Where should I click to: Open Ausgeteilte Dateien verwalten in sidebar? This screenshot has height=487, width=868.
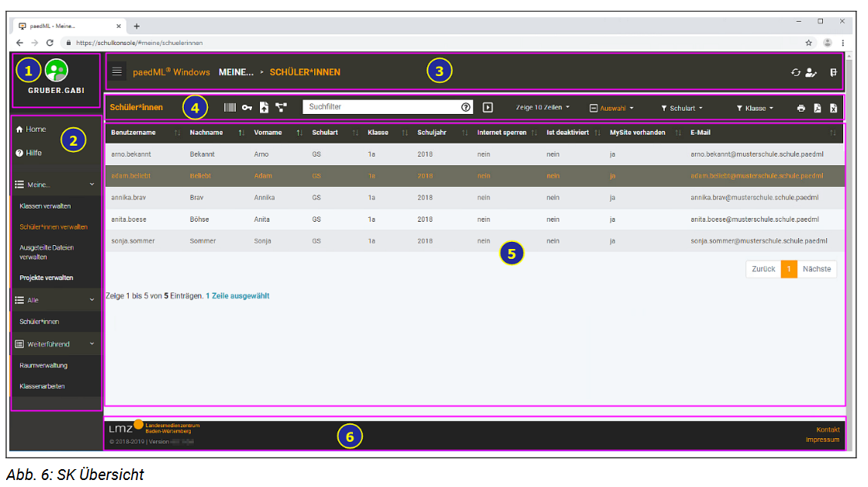click(47, 252)
